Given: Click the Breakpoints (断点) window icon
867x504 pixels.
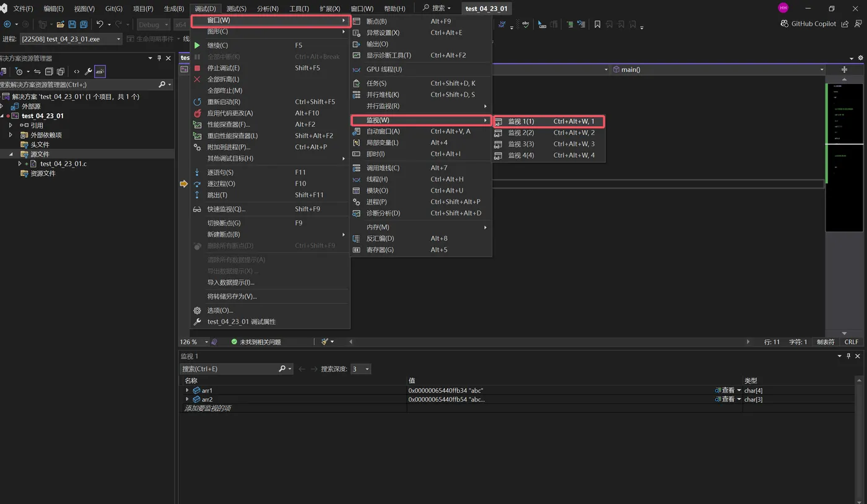Looking at the screenshot, I should tap(356, 21).
